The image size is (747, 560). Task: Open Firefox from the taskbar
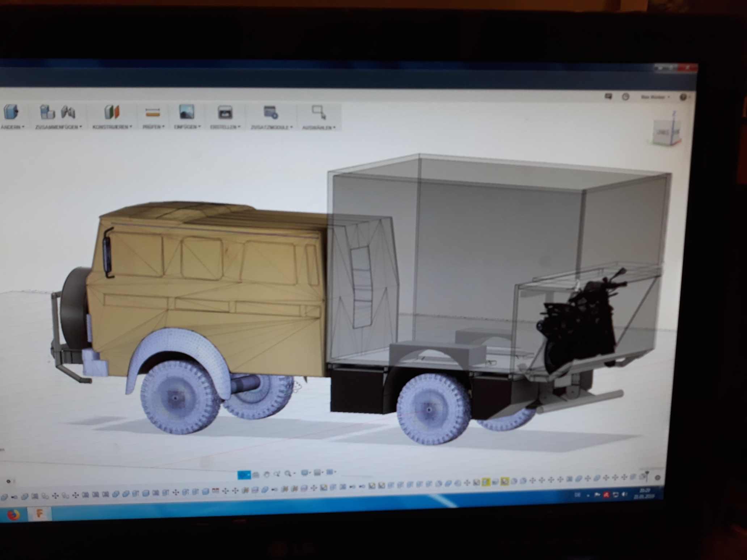click(13, 515)
